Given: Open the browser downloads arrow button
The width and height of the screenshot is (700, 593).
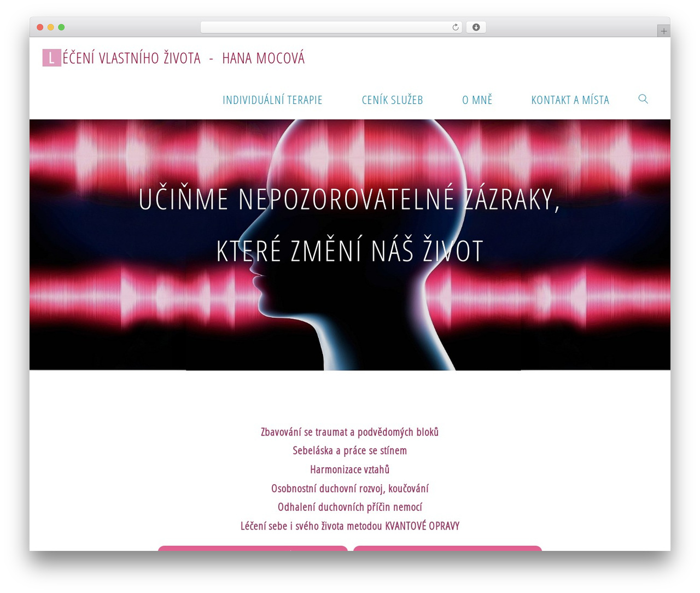Looking at the screenshot, I should 476,27.
